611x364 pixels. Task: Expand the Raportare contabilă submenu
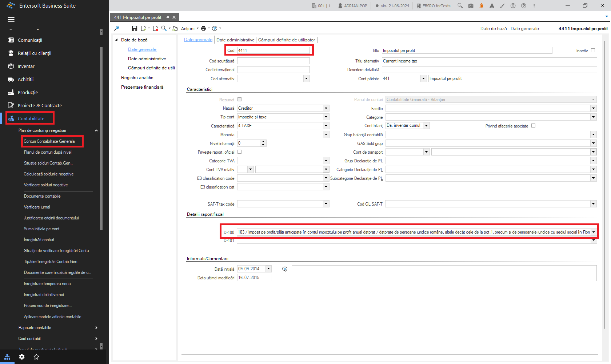point(58,328)
